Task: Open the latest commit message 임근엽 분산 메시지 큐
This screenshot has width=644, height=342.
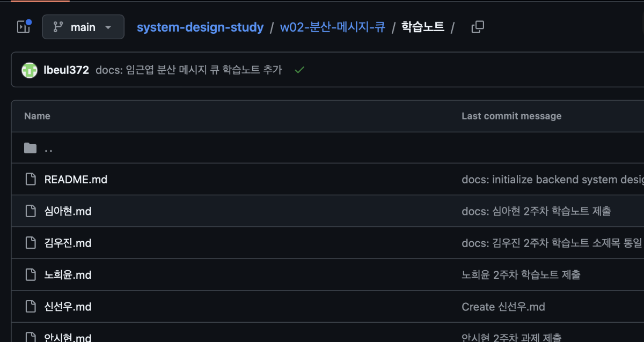Action: [x=188, y=70]
